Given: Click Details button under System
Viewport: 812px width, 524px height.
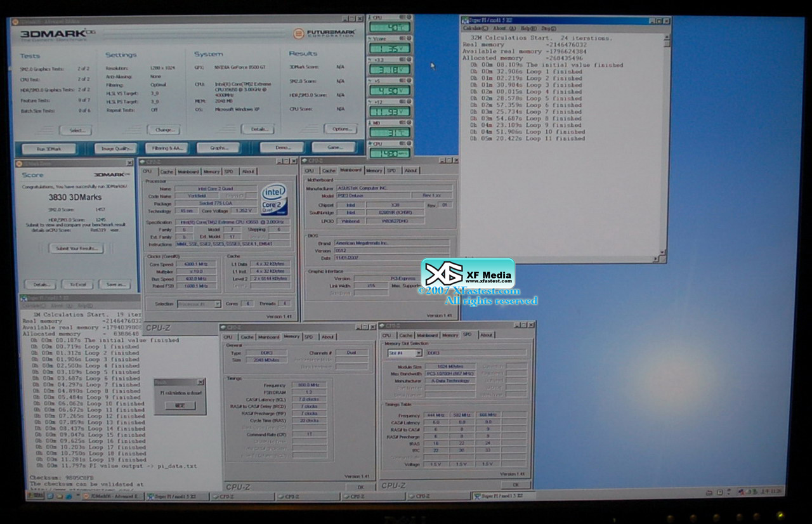Looking at the screenshot, I should tap(258, 129).
